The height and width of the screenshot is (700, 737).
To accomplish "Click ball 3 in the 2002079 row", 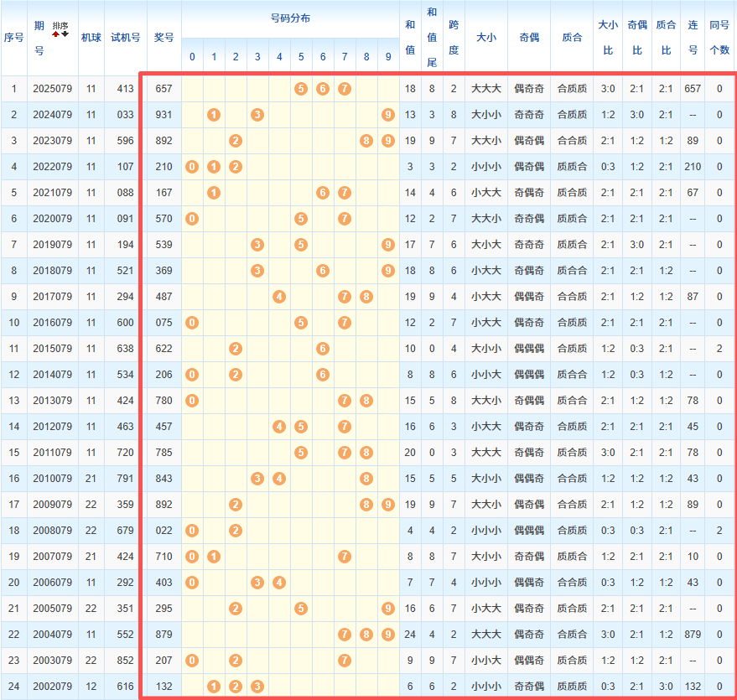I will [257, 687].
